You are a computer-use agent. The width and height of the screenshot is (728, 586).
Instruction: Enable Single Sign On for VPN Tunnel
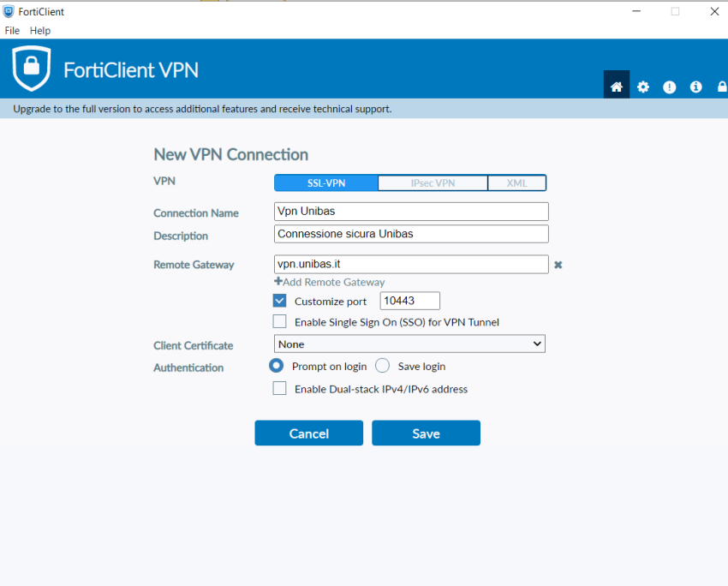(279, 321)
